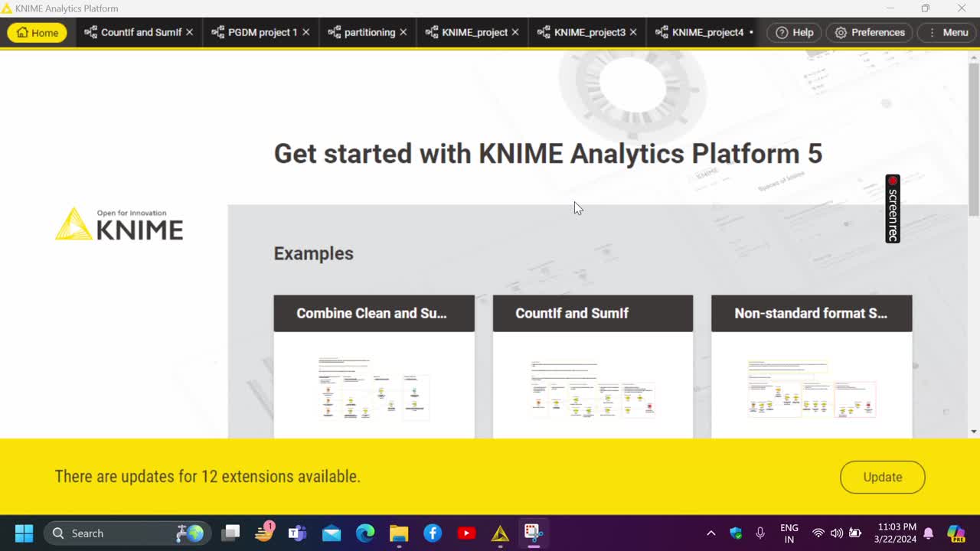Open the Wi-Fi network tray icon
This screenshot has height=551, width=980.
click(818, 533)
